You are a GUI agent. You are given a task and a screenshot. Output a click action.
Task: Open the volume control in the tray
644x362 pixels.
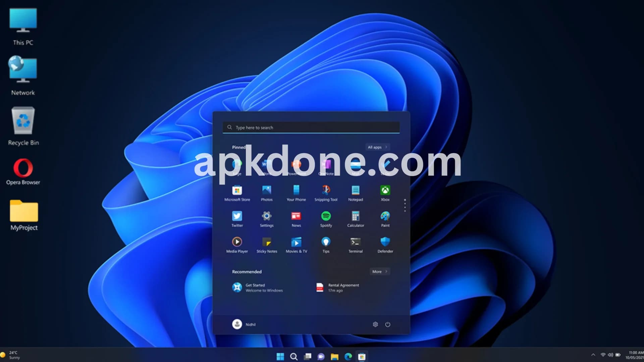(610, 355)
